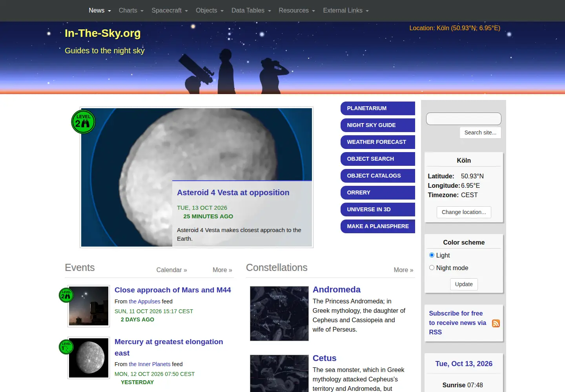Go to Night Sky Guide
The height and width of the screenshot is (392, 565).
click(378, 125)
